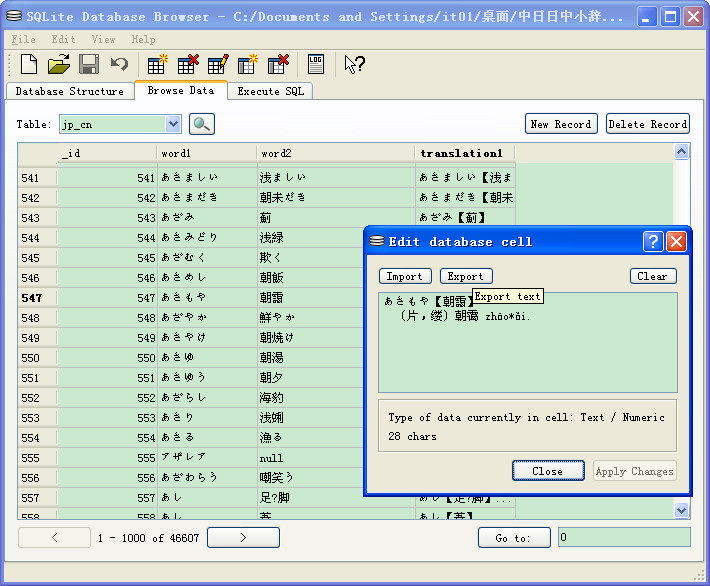Click the Go to: button
The image size is (710, 586).
pyautogui.click(x=514, y=538)
